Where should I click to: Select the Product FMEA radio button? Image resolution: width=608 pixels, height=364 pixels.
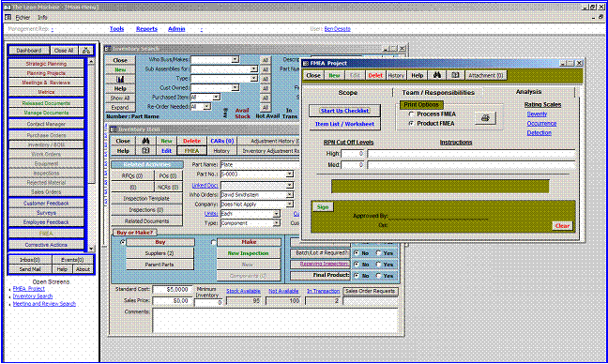411,123
